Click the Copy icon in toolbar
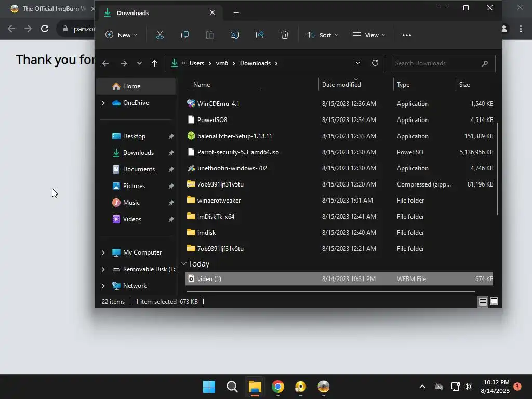Image resolution: width=532 pixels, height=399 pixels. tap(185, 35)
